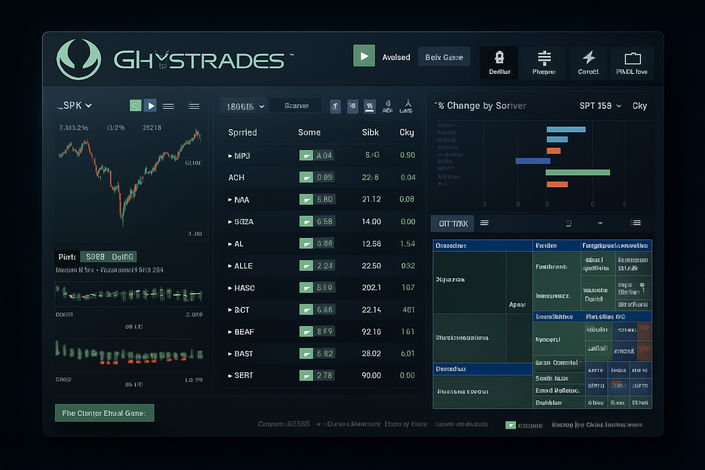Viewport: 705px width, 470px height.
Task: Click the Avalsed label next to play
Action: 396,57
